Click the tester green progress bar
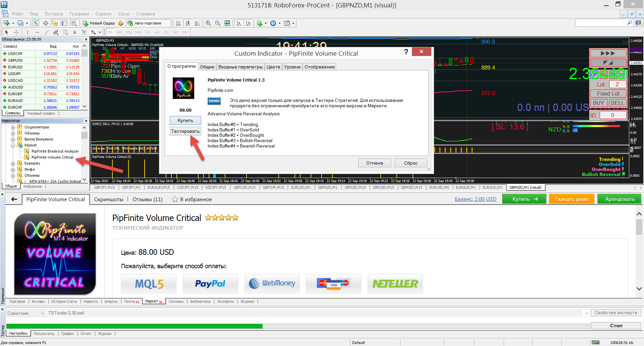Screen dimensions: 644x346 coord(134,326)
